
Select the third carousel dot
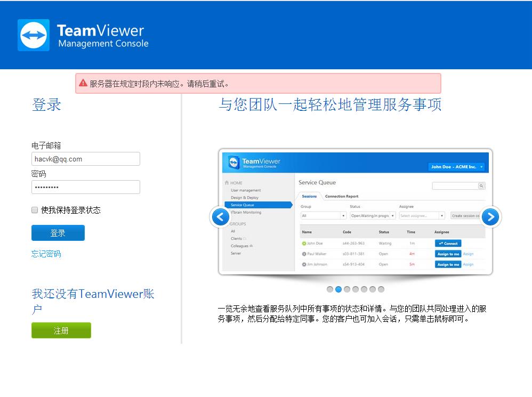346,289
